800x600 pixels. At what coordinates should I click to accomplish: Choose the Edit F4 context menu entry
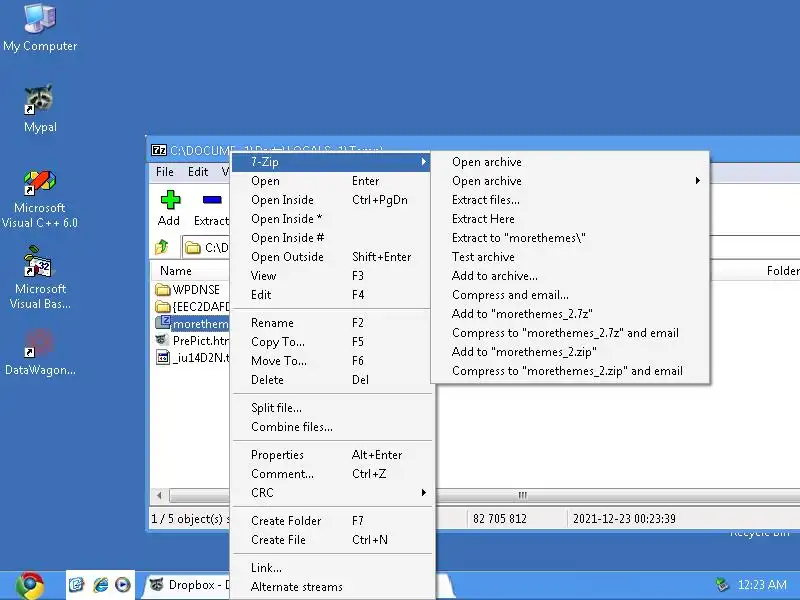pyautogui.click(x=331, y=294)
